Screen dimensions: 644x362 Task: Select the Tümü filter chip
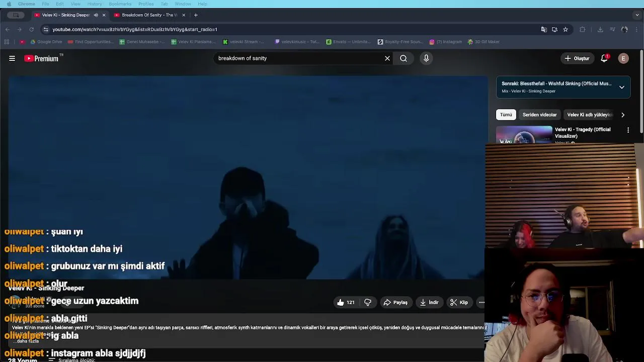coord(506,115)
